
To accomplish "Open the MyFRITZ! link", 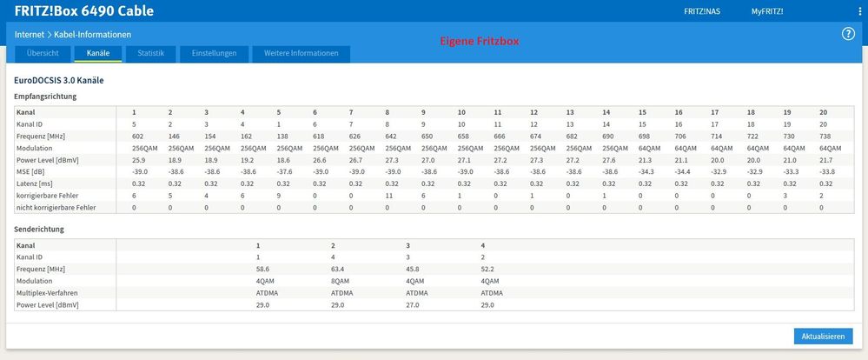I will (x=767, y=11).
